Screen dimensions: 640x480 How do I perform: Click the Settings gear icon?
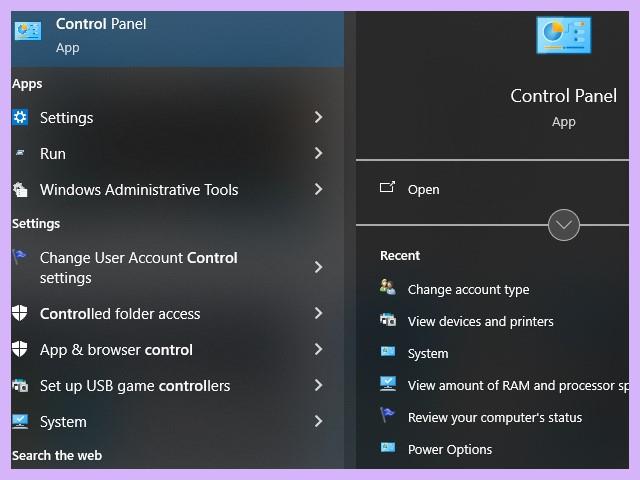[20, 118]
